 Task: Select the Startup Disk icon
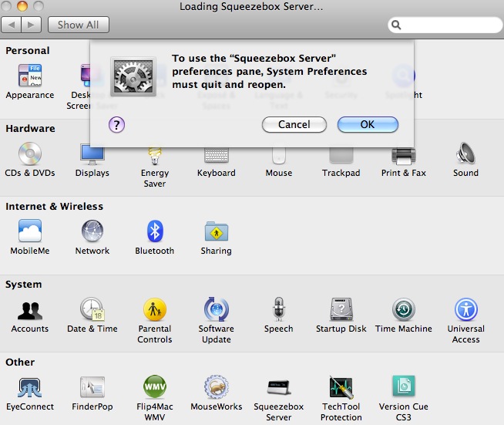(x=341, y=310)
